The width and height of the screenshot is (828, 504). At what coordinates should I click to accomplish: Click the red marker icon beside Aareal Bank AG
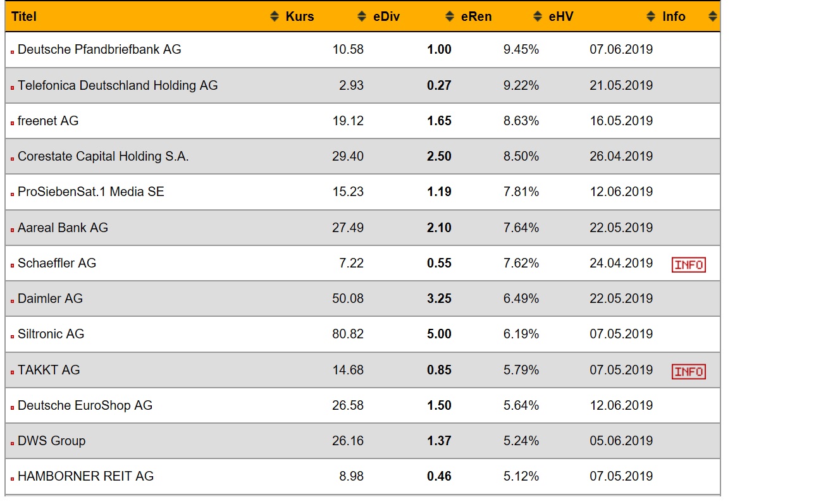(x=11, y=230)
